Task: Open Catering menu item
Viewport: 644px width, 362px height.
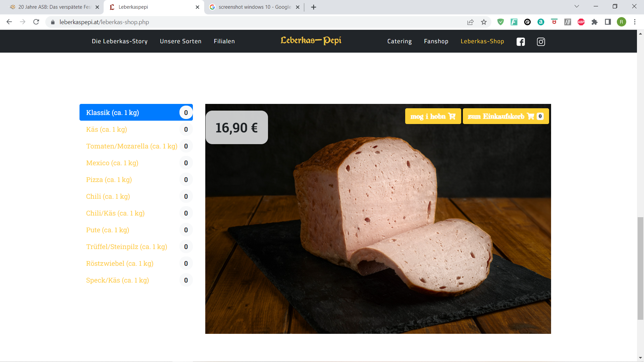Action: pyautogui.click(x=399, y=41)
